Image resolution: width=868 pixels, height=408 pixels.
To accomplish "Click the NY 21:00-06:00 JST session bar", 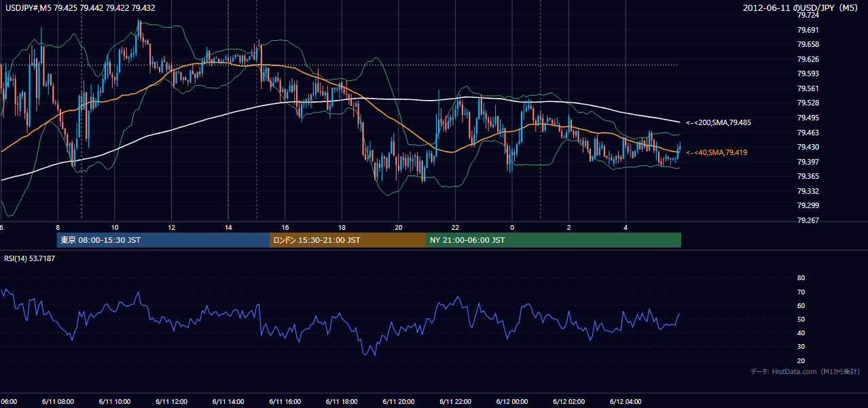I will (554, 240).
